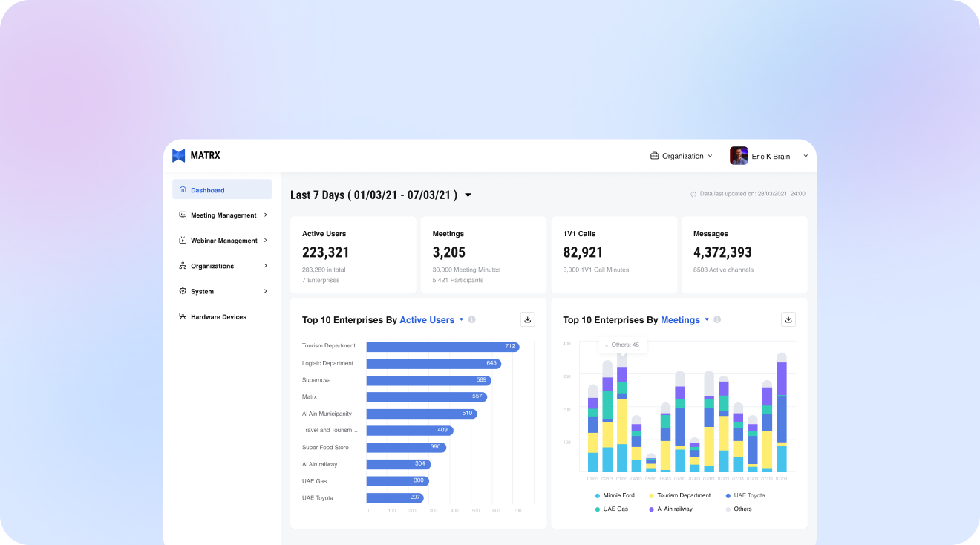Open the Eric K Brain account menu
This screenshot has width=980, height=545.
pyautogui.click(x=770, y=156)
